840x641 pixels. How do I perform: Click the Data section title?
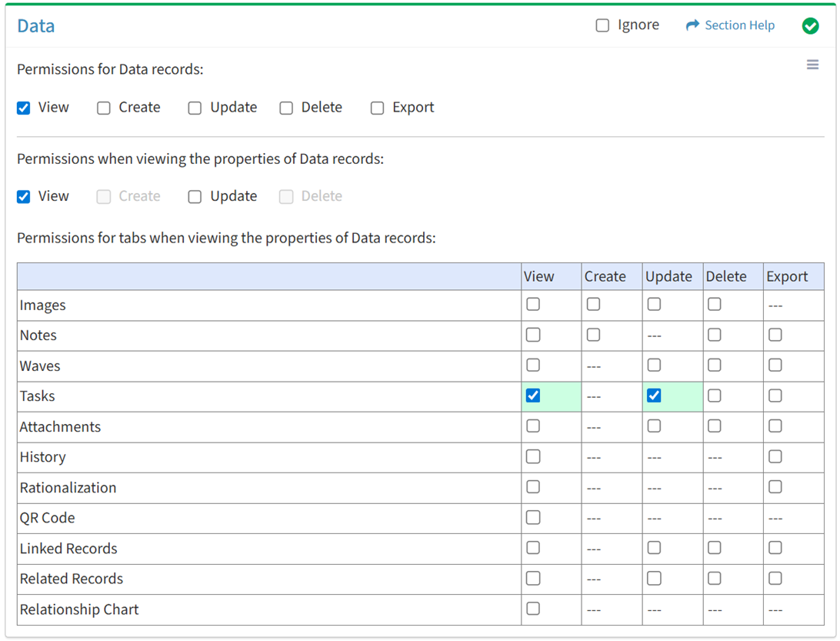coord(36,26)
